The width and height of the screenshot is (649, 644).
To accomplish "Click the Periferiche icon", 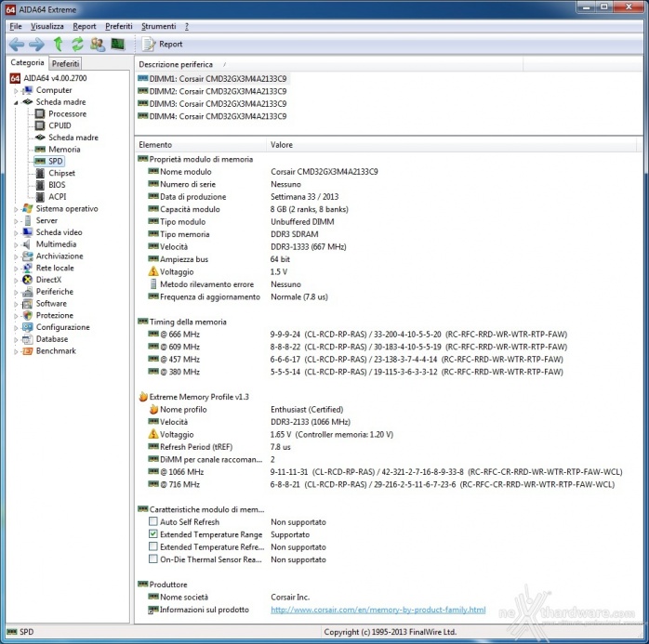I will pyautogui.click(x=27, y=292).
